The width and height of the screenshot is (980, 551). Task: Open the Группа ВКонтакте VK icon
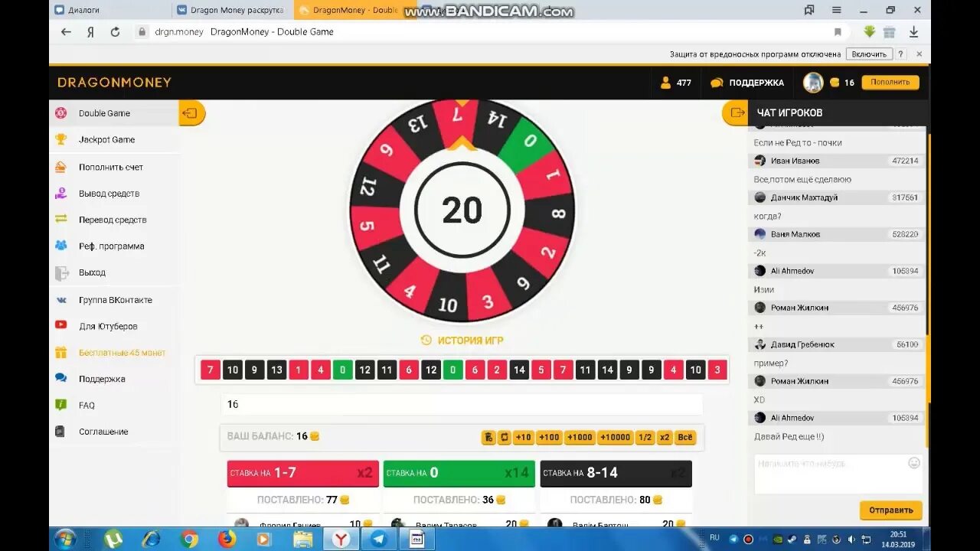(x=60, y=300)
